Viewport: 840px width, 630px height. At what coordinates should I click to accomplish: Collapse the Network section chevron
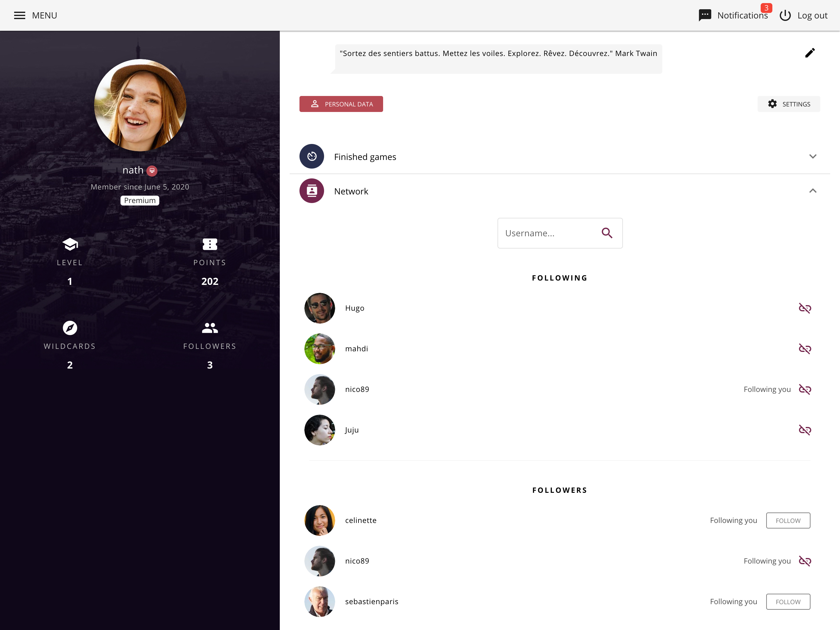click(813, 191)
